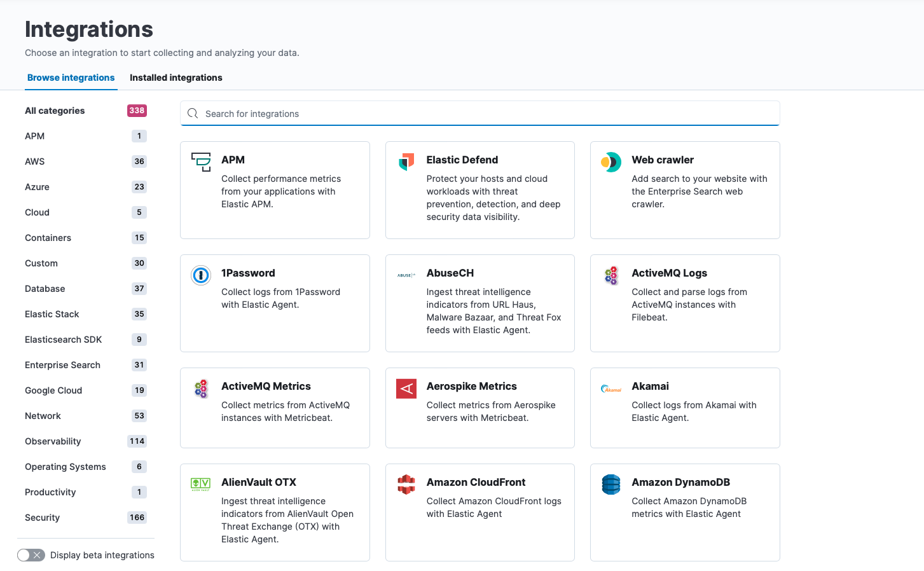Open the 1Password integration title
The height and width of the screenshot is (571, 924).
248,273
